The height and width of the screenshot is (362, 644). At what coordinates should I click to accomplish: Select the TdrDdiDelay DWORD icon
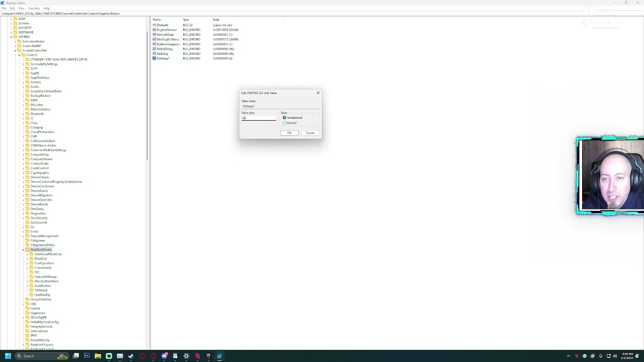click(154, 49)
